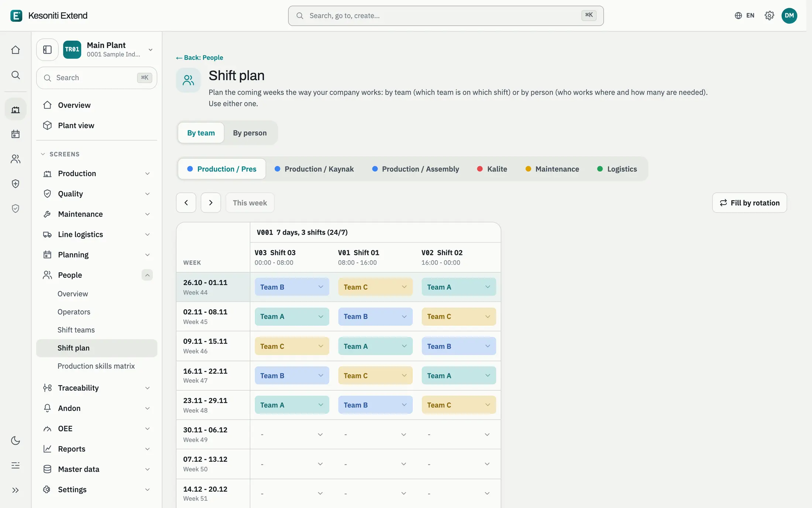Open Week 45 Shift 01 Team B dropdown
The height and width of the screenshot is (508, 812).
[x=375, y=317]
